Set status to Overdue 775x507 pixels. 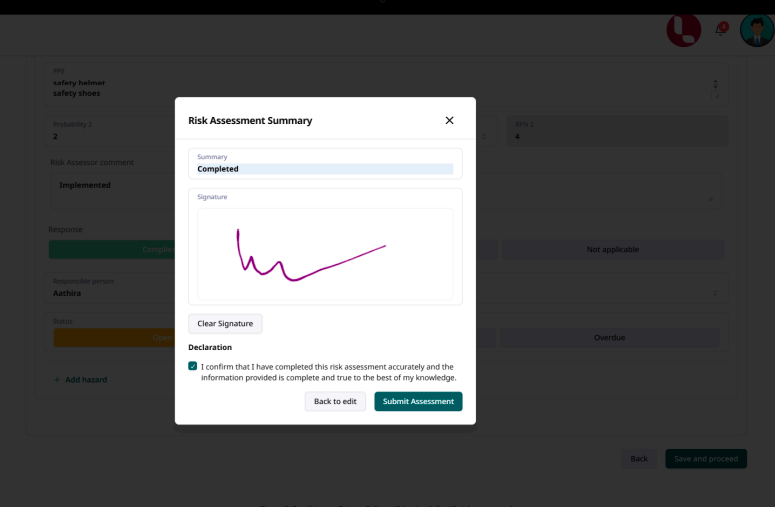point(609,337)
